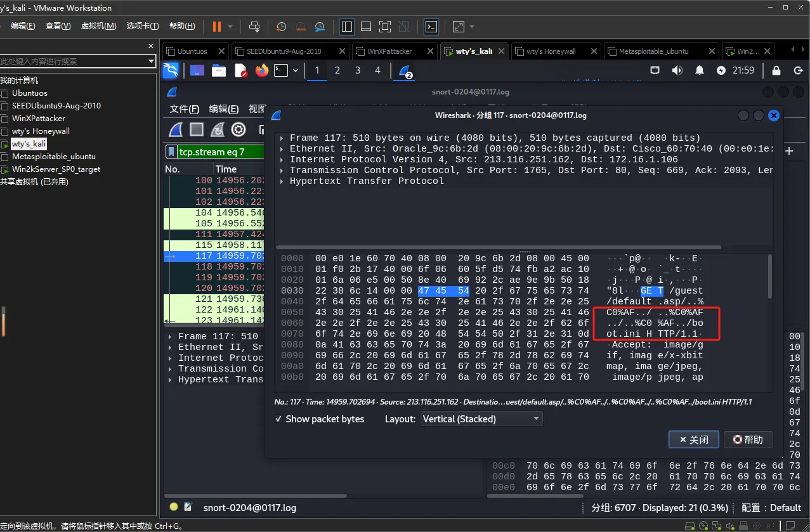This screenshot has width=810, height=532.
Task: Click the restart capture fin icon
Action: pyautogui.click(x=218, y=129)
